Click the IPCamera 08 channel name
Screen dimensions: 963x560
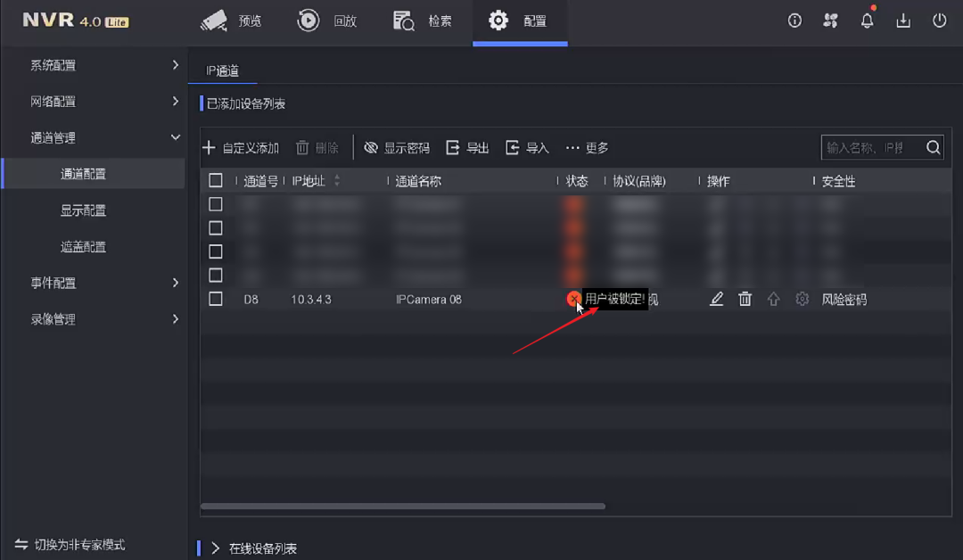click(429, 300)
